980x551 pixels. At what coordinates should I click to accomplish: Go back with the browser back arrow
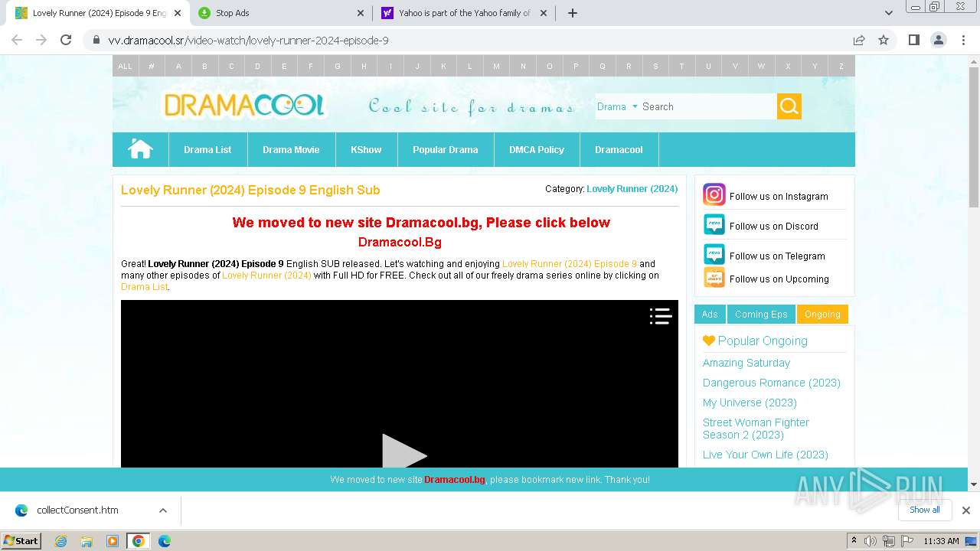(17, 40)
